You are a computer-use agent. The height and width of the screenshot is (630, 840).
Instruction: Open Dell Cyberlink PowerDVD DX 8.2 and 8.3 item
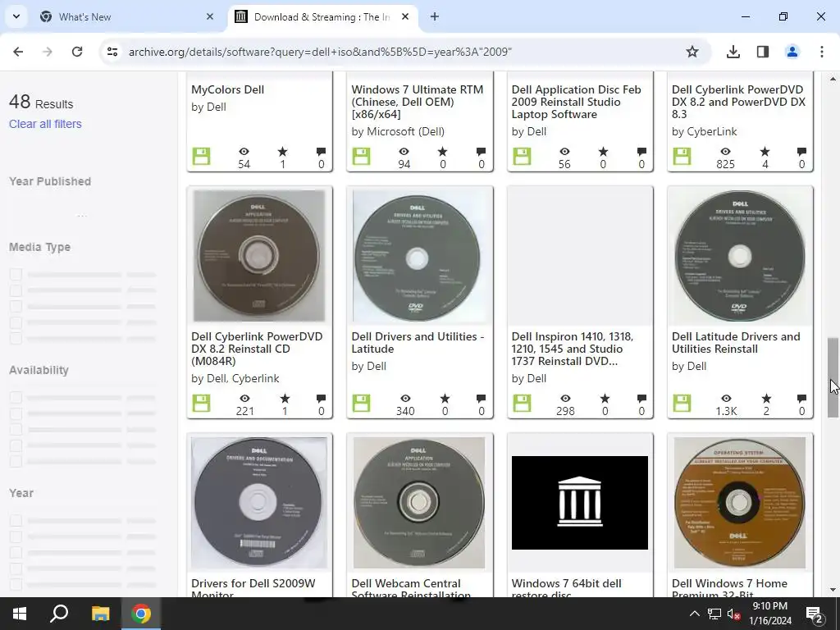739,102
